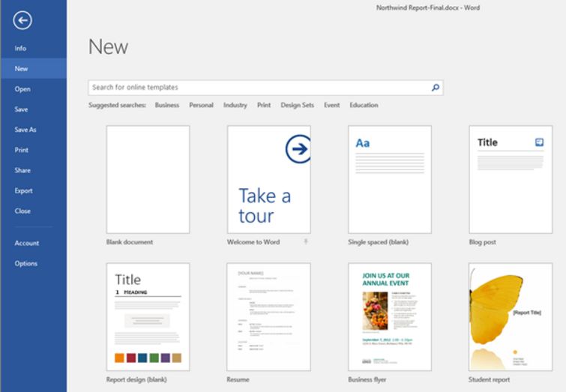The width and height of the screenshot is (566, 392).
Task: Open the Account page
Action: point(33,243)
